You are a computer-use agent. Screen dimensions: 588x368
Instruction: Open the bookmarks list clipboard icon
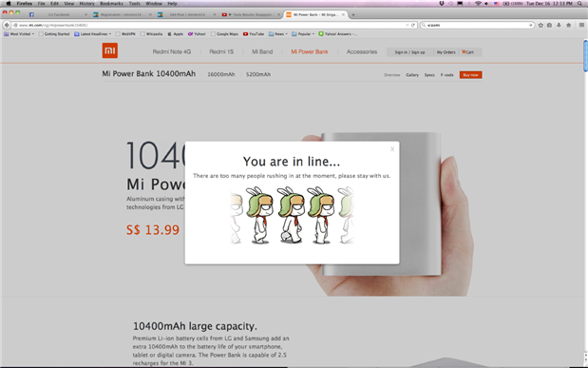click(549, 25)
